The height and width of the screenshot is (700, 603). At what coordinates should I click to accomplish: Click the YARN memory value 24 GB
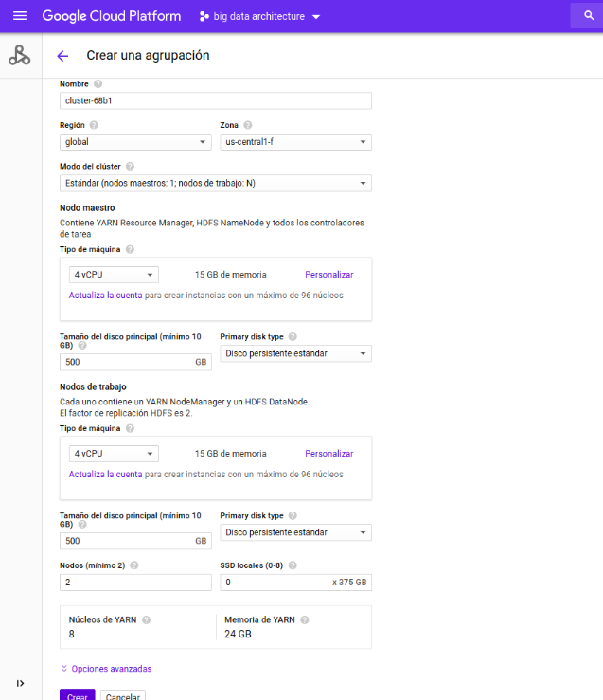tap(238, 634)
